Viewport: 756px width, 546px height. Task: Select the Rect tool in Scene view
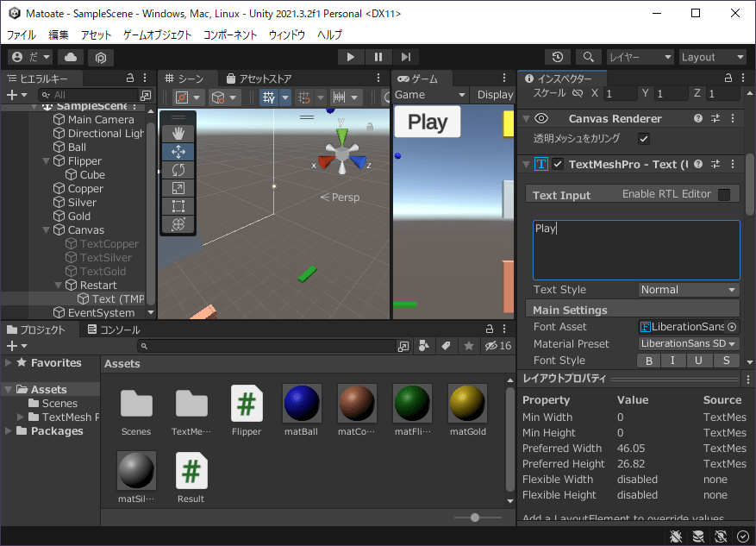point(178,206)
